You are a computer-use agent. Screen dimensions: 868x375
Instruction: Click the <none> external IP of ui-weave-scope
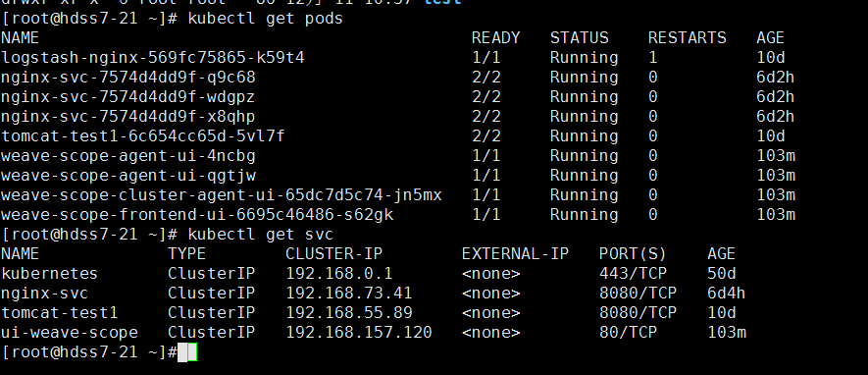(491, 333)
